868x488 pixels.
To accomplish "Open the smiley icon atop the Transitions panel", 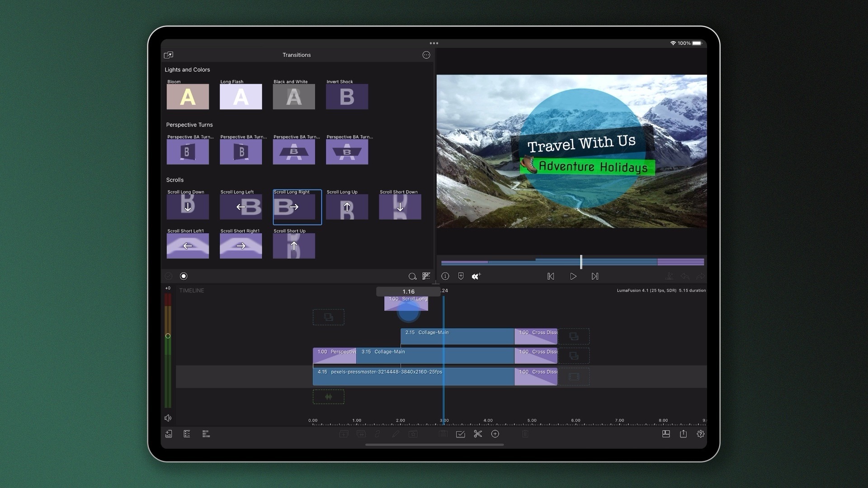I will 426,55.
